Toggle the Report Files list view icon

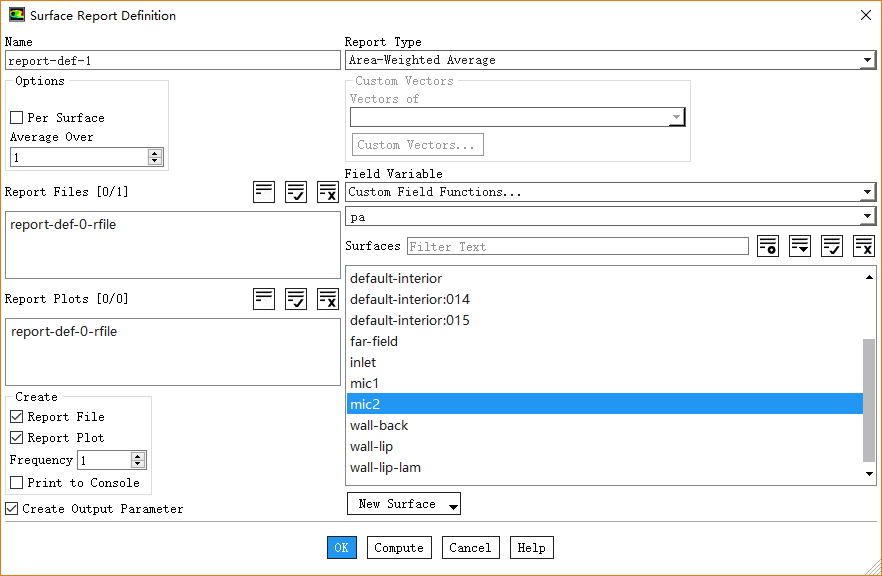264,192
